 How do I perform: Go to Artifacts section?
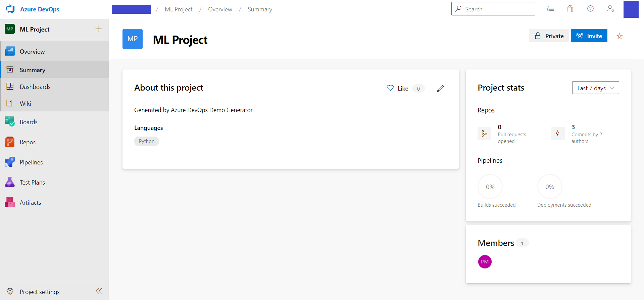(54, 202)
